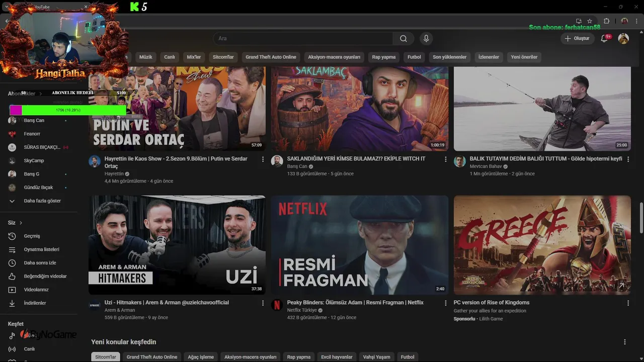Select Müzik filter chip
This screenshot has height=362, width=644.
pyautogui.click(x=145, y=57)
